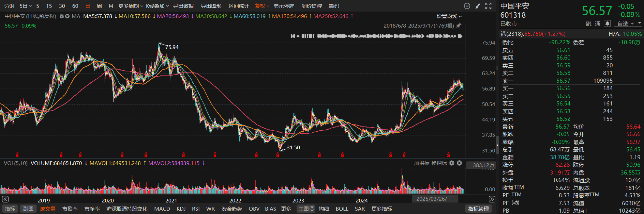Expand the 设置均线 dropdown
Viewport: 644px width, 214px height.
point(449,16)
